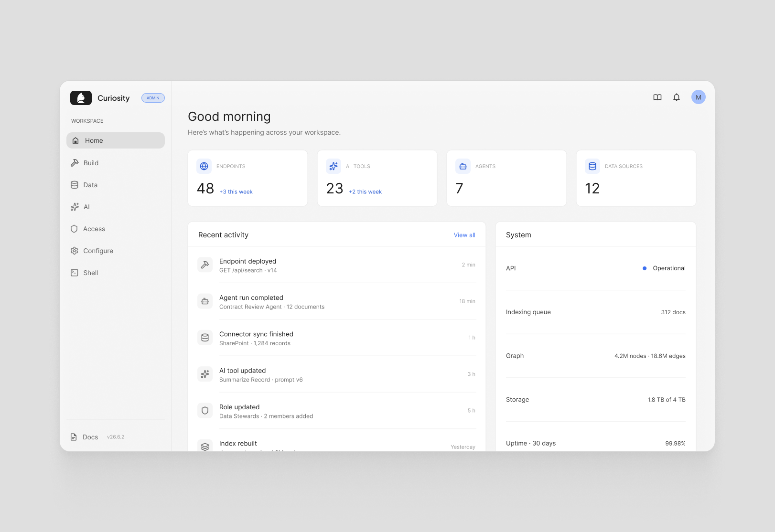Open notifications bell
Image resolution: width=775 pixels, height=532 pixels.
677,97
